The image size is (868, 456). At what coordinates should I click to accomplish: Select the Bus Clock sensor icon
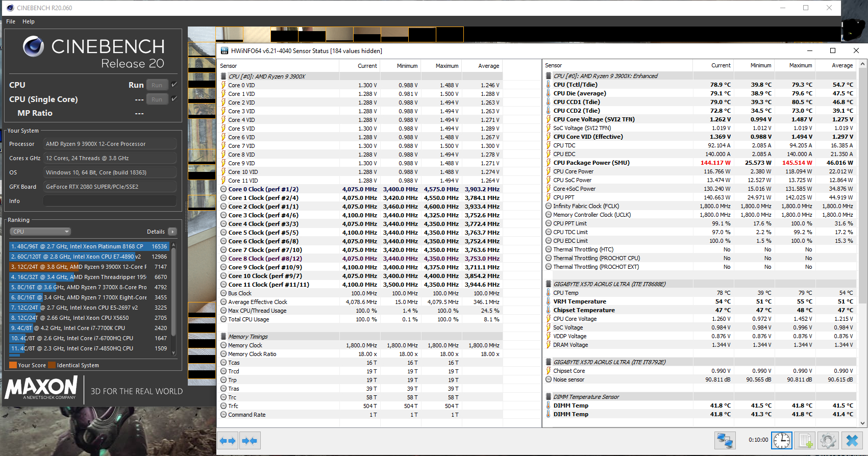(224, 293)
